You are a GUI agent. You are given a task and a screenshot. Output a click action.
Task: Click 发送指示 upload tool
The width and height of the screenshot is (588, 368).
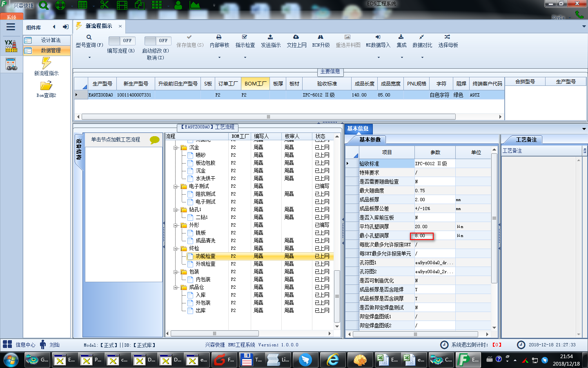pos(271,41)
